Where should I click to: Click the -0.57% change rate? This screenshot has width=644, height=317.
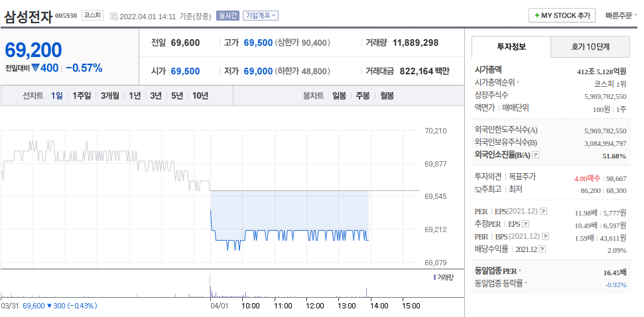tap(84, 68)
